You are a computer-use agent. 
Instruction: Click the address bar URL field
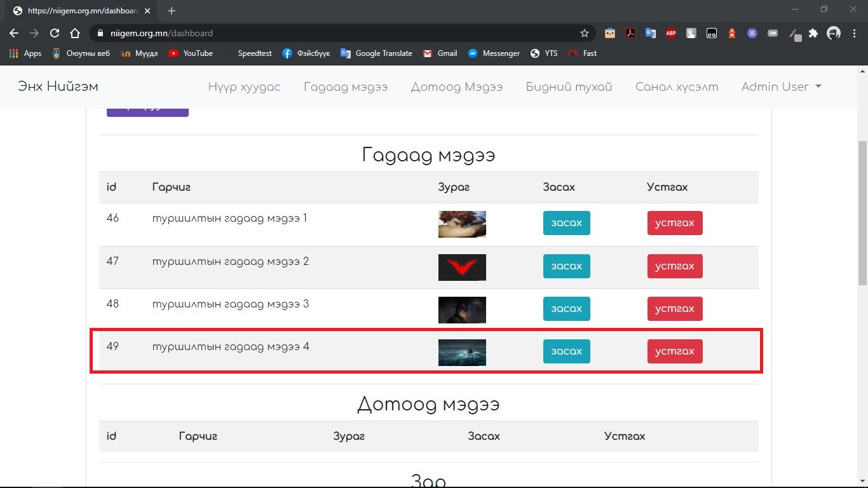tap(337, 33)
